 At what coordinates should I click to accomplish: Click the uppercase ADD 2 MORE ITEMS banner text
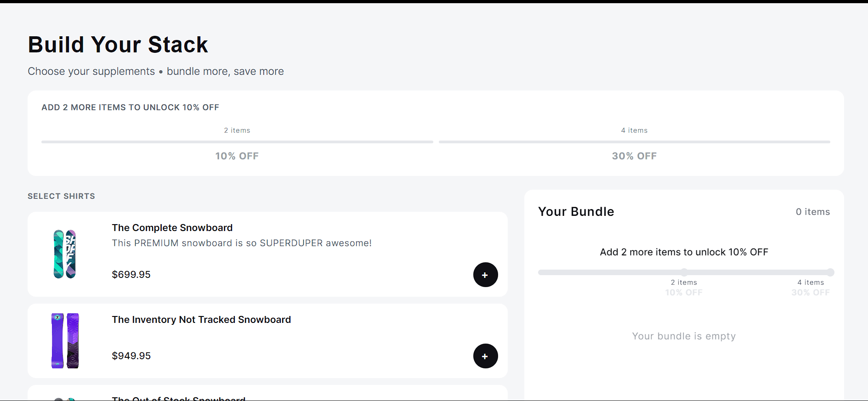(130, 107)
